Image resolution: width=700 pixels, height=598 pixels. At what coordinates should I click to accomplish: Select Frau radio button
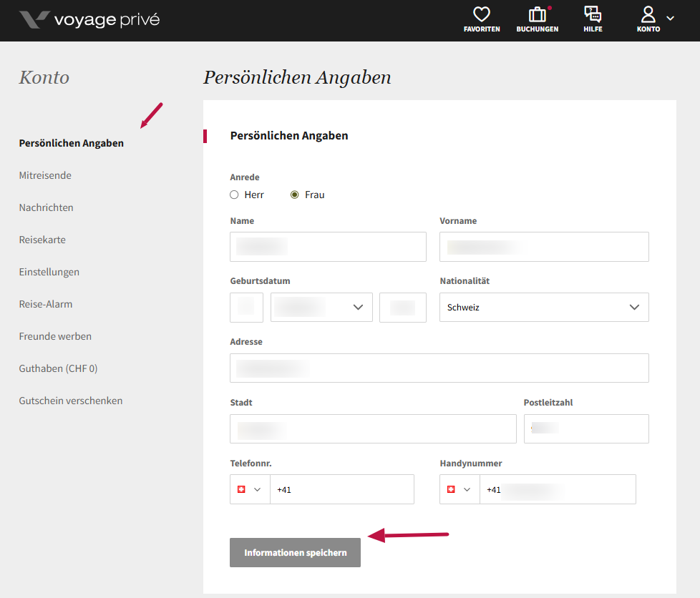(294, 195)
